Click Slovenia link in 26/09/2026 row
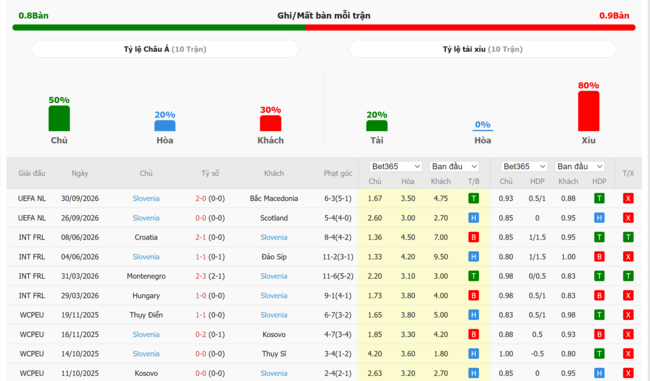 click(146, 218)
